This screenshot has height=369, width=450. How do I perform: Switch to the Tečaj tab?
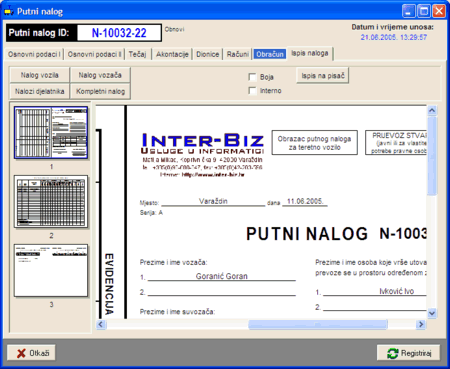coord(138,54)
